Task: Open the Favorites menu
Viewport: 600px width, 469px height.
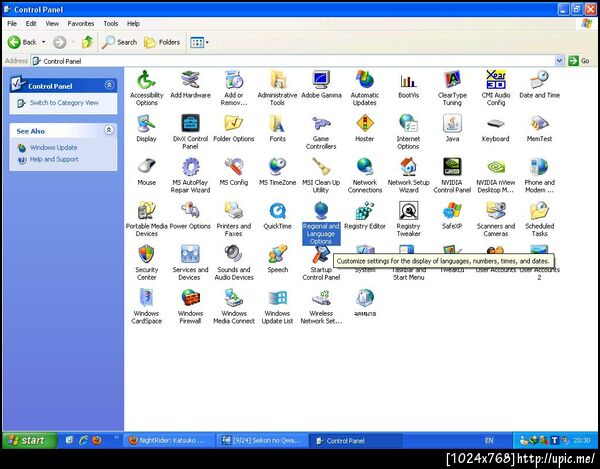Action: [81, 24]
